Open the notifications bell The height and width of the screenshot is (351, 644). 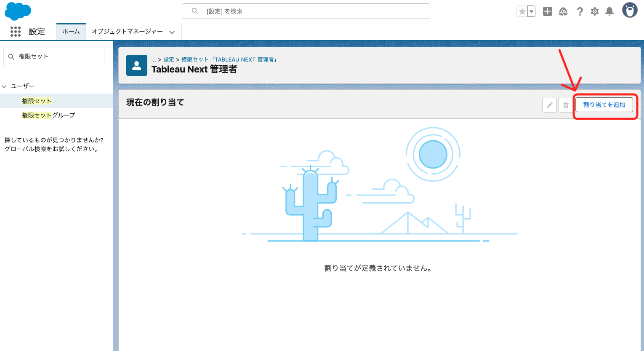609,11
